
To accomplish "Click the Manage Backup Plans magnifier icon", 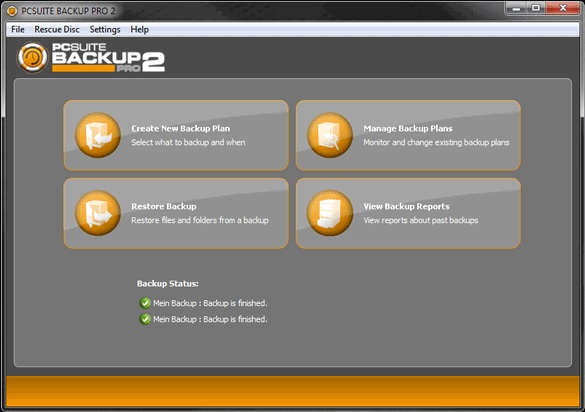I will 330,135.
